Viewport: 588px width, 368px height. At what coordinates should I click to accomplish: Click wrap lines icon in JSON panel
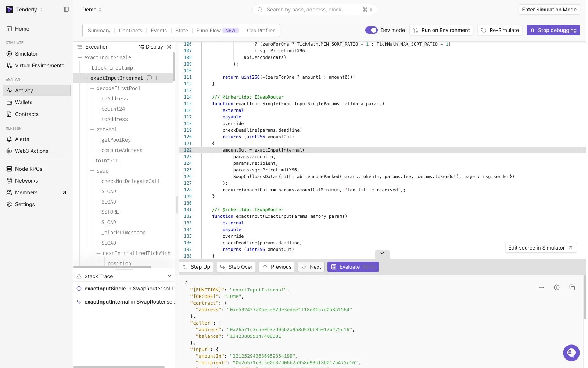(541, 287)
